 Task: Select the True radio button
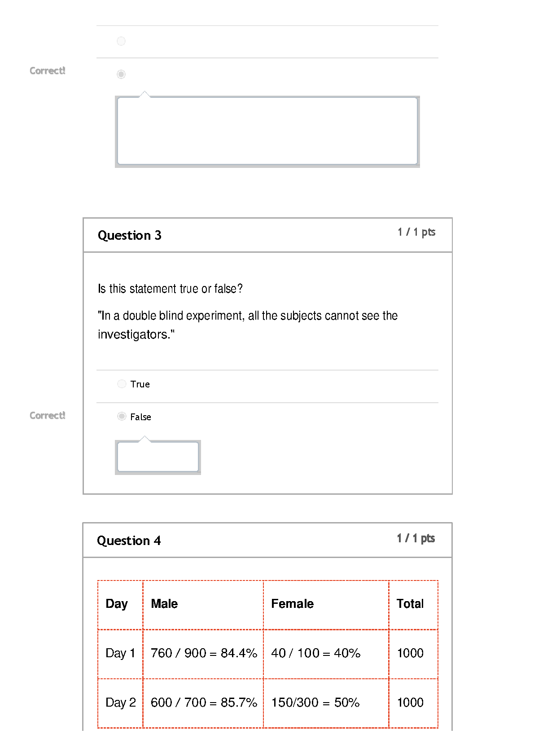click(122, 384)
